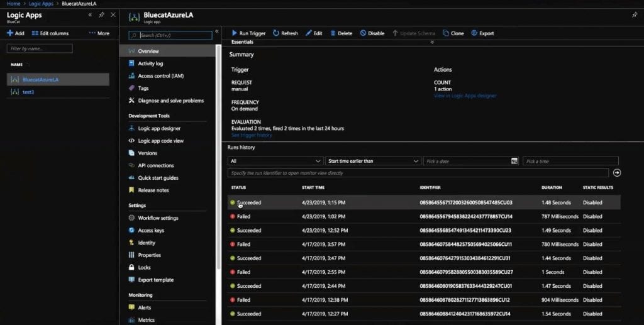Open the run at 4/17/2019, 2:44 PM
644x325 pixels.
tap(424, 286)
